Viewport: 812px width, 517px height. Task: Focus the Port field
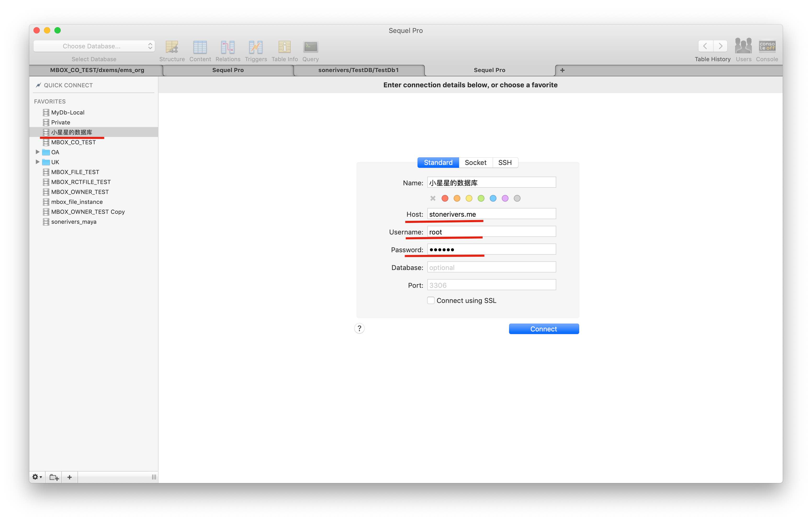491,285
